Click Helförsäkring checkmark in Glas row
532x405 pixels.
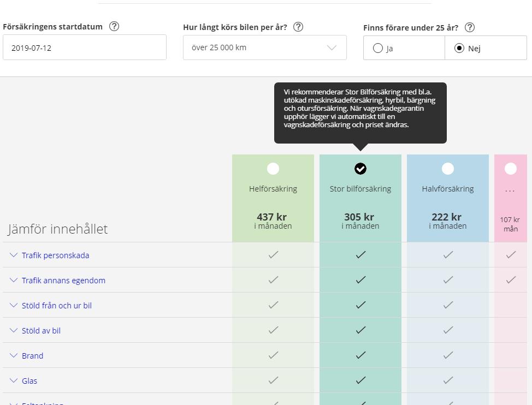tap(274, 380)
